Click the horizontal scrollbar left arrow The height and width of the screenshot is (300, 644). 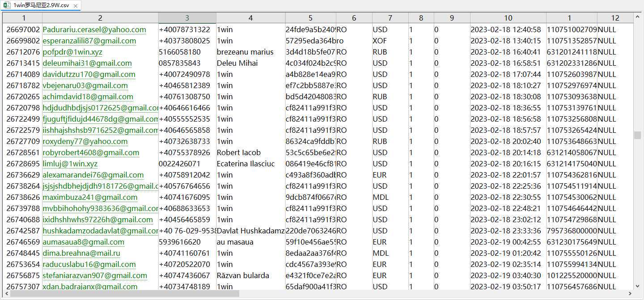click(x=6, y=294)
